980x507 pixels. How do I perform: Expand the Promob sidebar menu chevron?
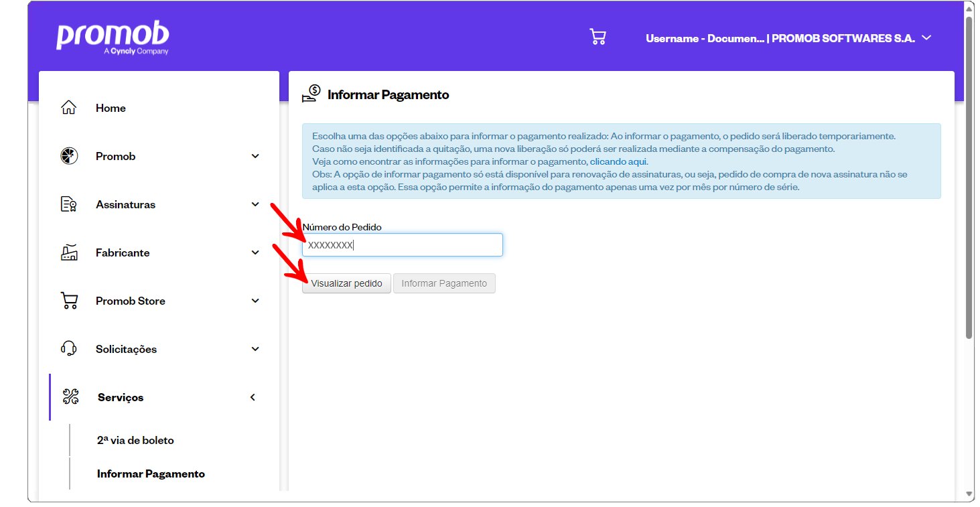point(255,156)
